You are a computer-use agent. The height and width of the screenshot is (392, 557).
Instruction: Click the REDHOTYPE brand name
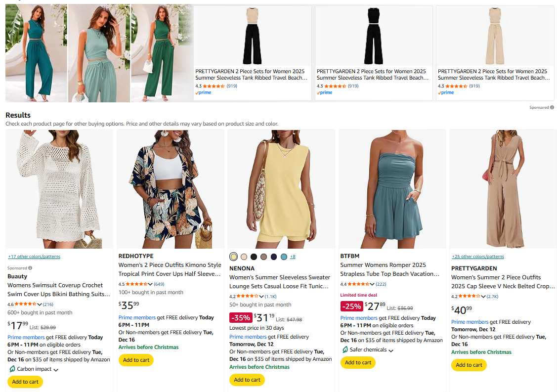pyautogui.click(x=137, y=256)
